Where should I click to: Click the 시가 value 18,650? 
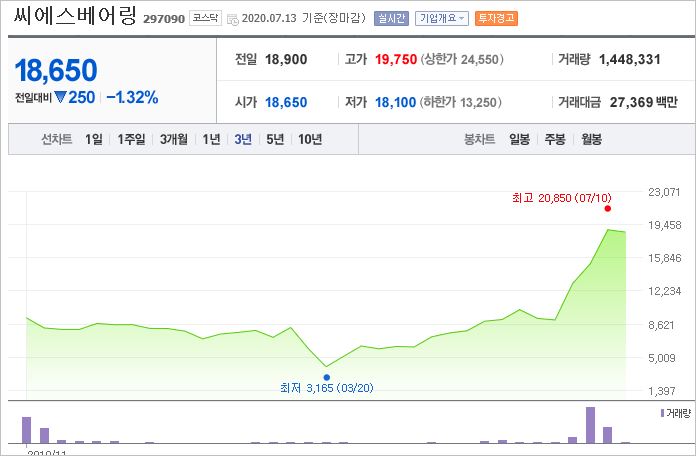[286, 102]
